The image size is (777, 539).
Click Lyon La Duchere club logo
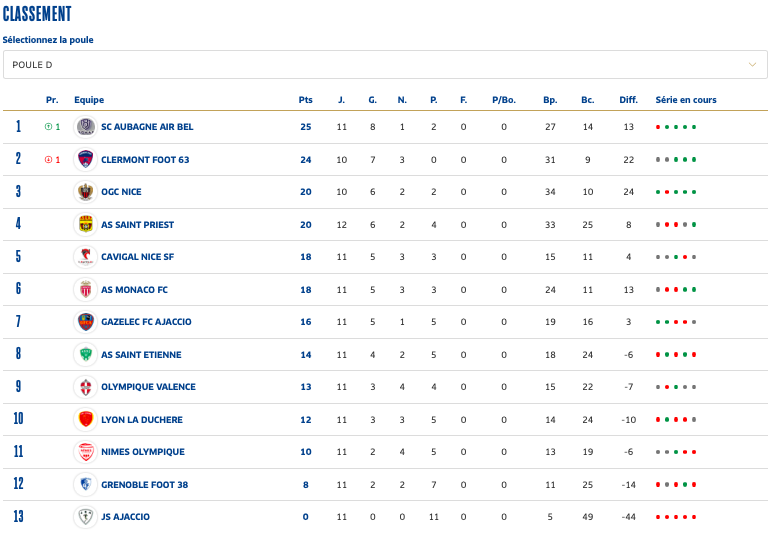pyautogui.click(x=85, y=420)
